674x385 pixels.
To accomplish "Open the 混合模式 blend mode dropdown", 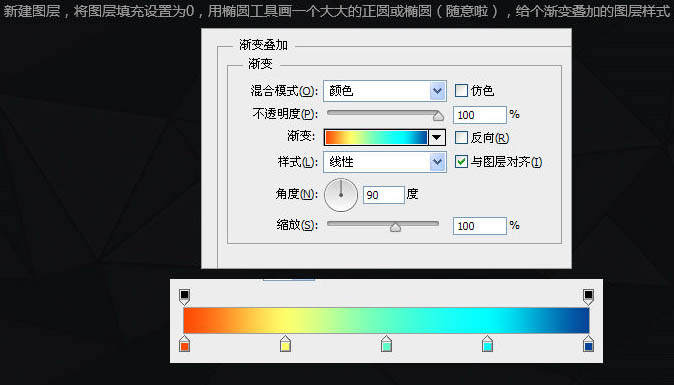I will 385,91.
